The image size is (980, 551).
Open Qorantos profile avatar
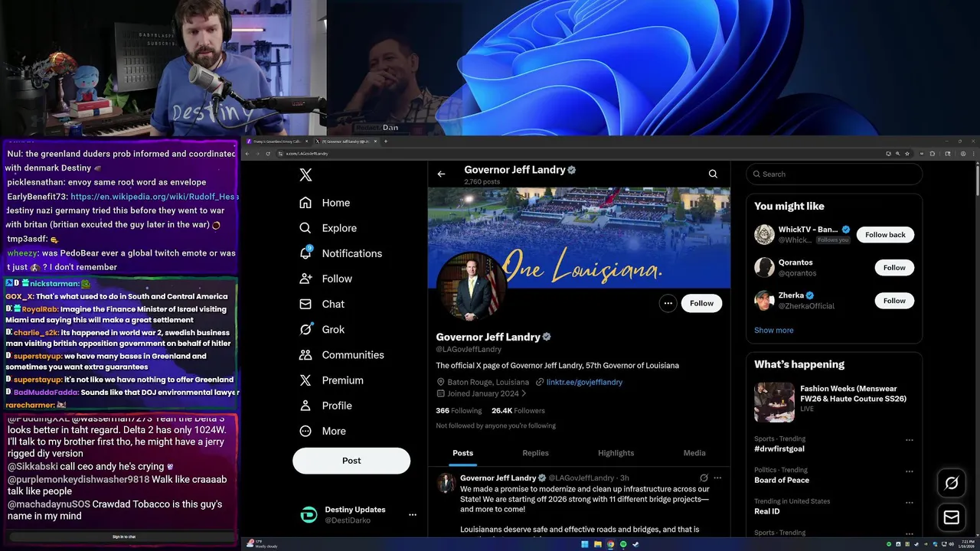pos(764,267)
